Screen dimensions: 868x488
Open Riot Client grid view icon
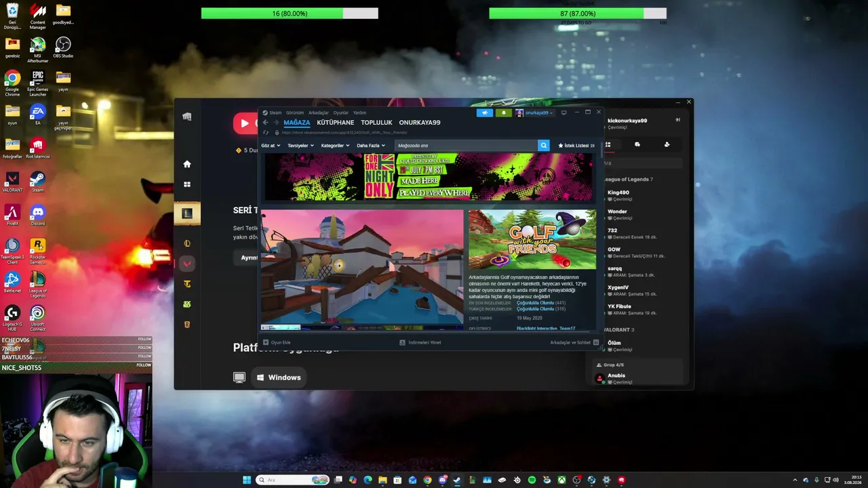coord(187,184)
